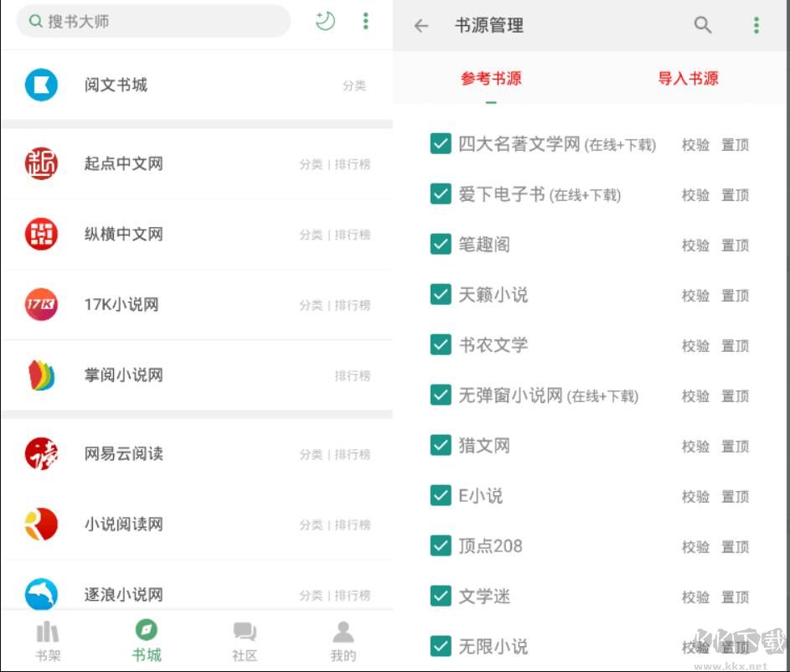Uncheck the 四大名著文学网 source
Viewport: 790px width, 672px height.
441,143
